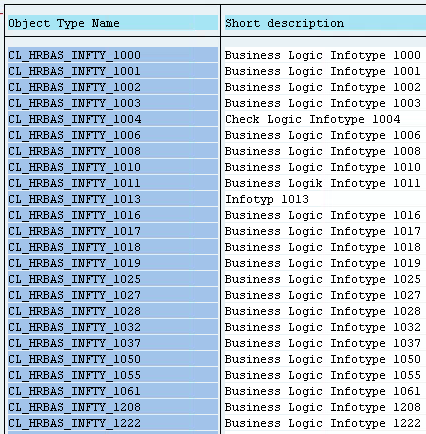Click description Business Logic Infotype 1019
426x434 pixels.
pos(323,263)
